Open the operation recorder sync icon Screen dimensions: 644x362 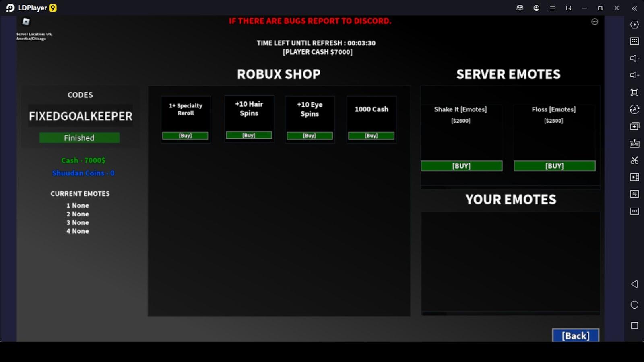pyautogui.click(x=634, y=109)
